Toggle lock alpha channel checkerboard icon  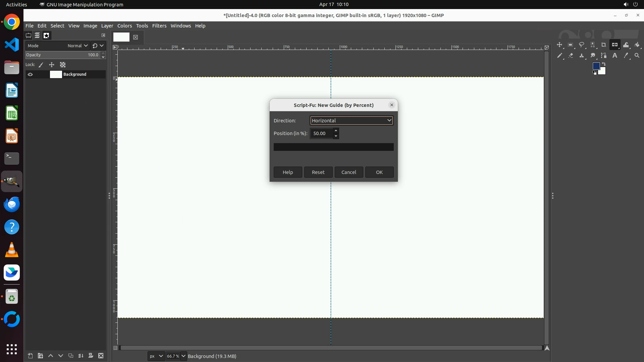click(x=63, y=65)
